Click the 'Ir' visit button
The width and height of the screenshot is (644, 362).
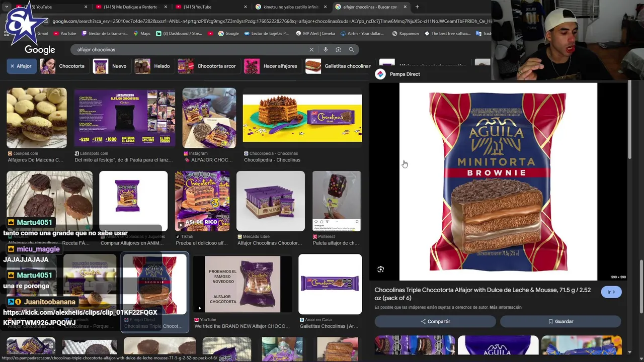coord(611,292)
